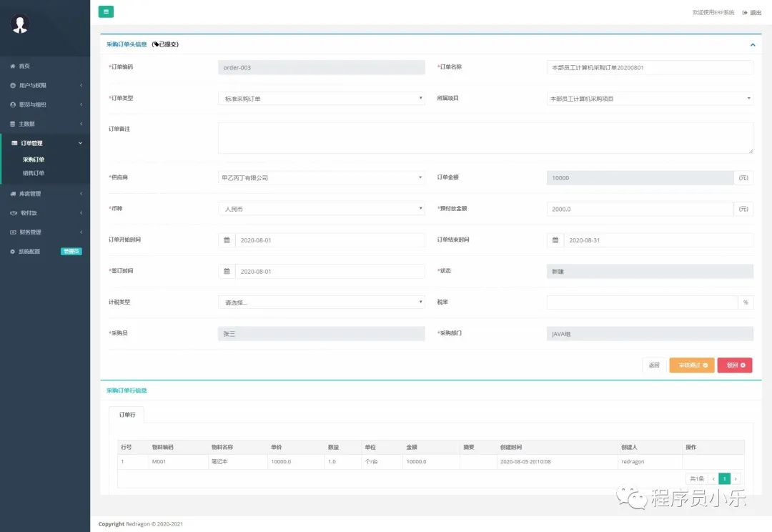Edit the 订单名称 field
The width and height of the screenshot is (772, 532).
pyautogui.click(x=650, y=67)
